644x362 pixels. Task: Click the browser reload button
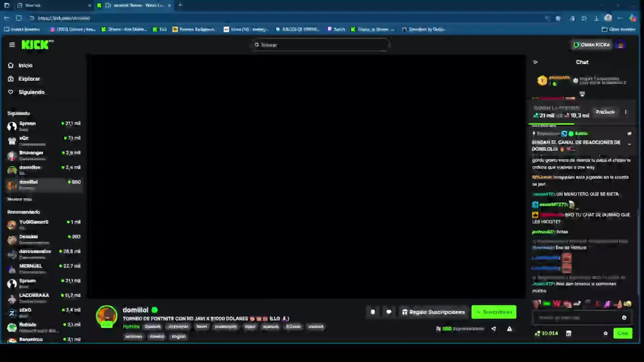19,18
